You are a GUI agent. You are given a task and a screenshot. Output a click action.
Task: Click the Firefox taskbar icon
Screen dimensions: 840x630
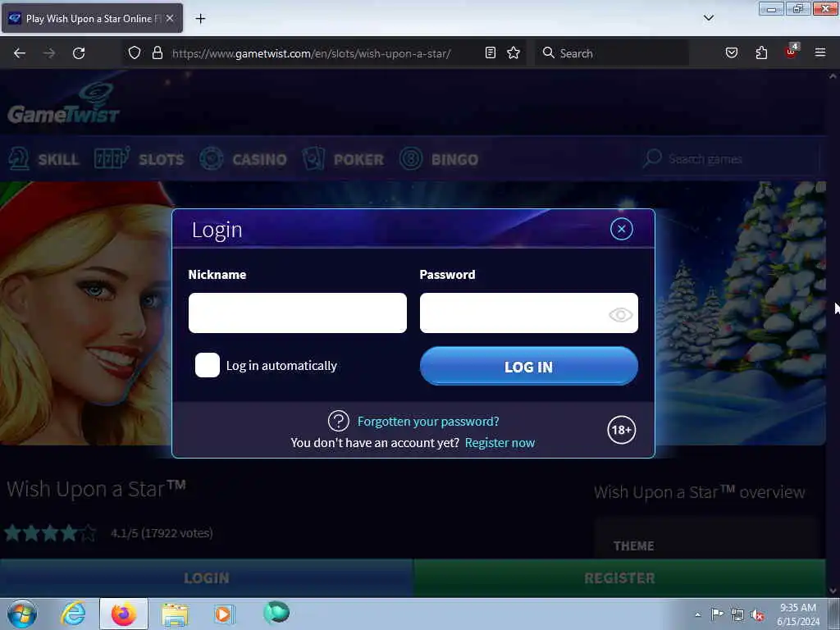tap(124, 614)
